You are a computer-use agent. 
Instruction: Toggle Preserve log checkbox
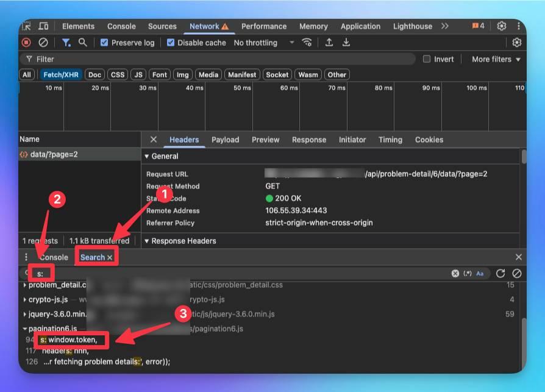coord(104,43)
